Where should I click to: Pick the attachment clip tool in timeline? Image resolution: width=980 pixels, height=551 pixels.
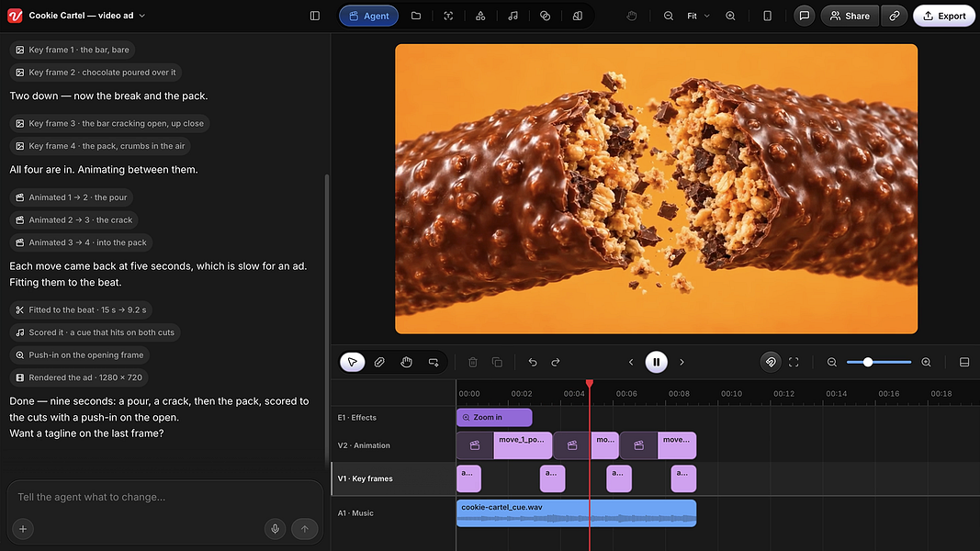[x=379, y=363]
